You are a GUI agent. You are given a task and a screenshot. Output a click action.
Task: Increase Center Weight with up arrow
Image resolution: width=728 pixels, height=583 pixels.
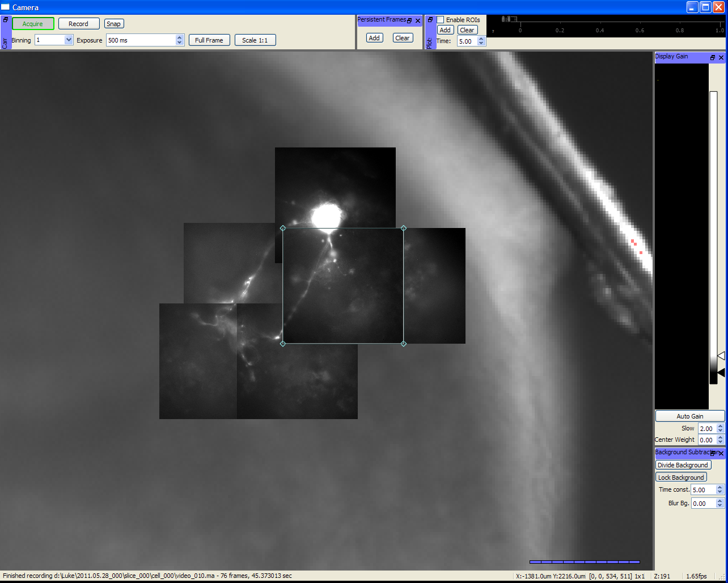[721, 437]
